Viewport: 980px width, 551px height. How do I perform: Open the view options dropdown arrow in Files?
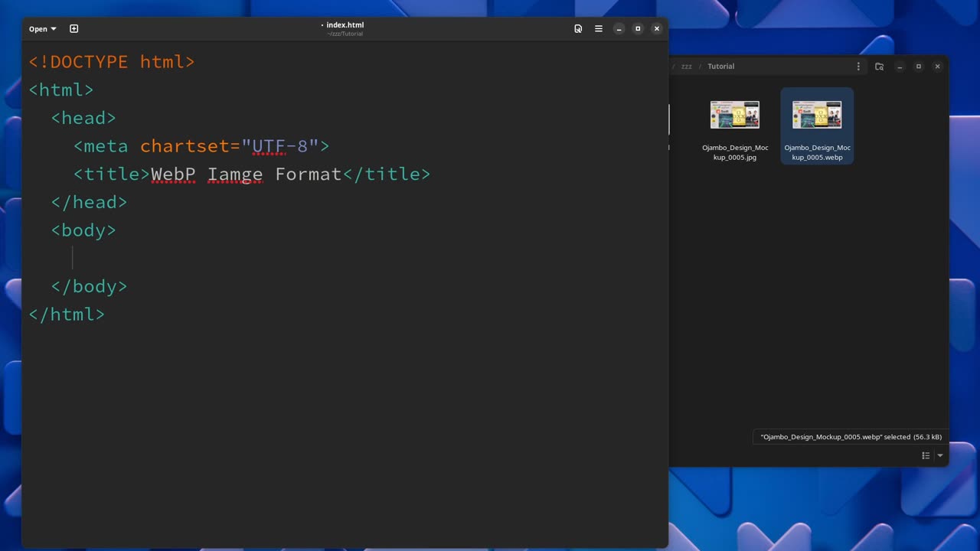(940, 455)
